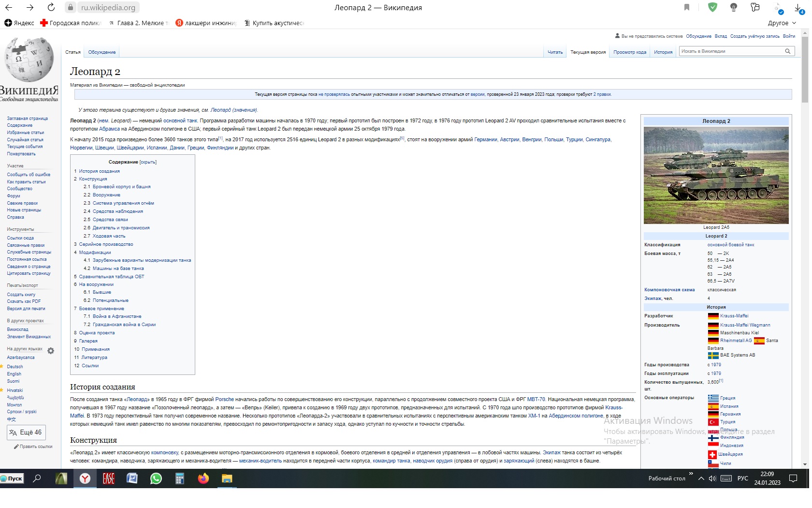Reload the Leopard 2 page

[x=51, y=7]
